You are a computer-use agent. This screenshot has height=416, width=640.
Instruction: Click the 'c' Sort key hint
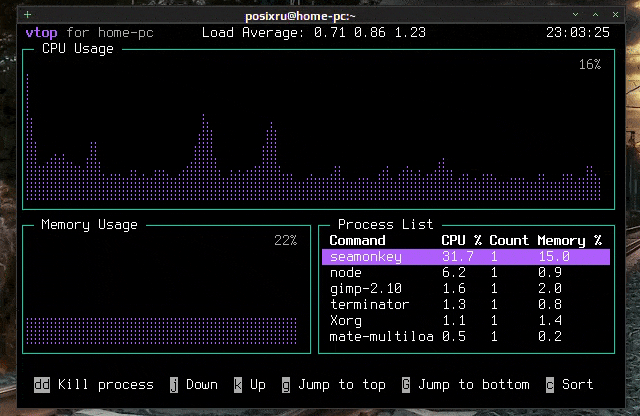pos(550,385)
